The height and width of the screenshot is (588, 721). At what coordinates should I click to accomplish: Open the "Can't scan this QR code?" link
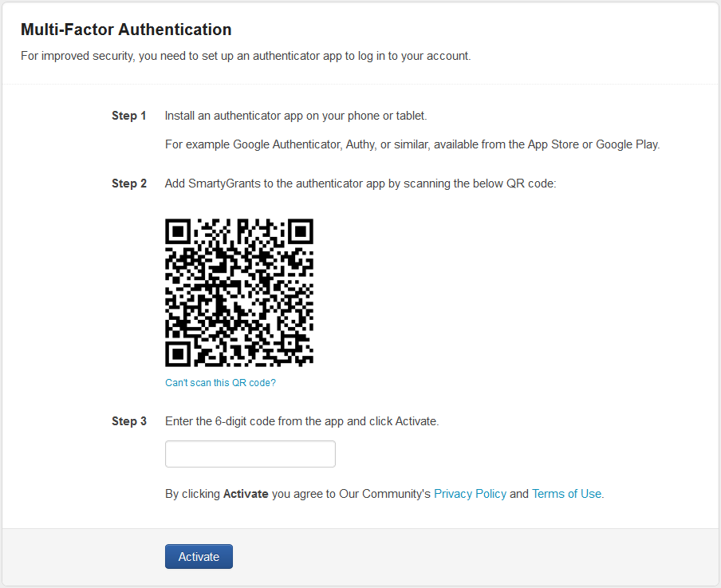click(220, 383)
